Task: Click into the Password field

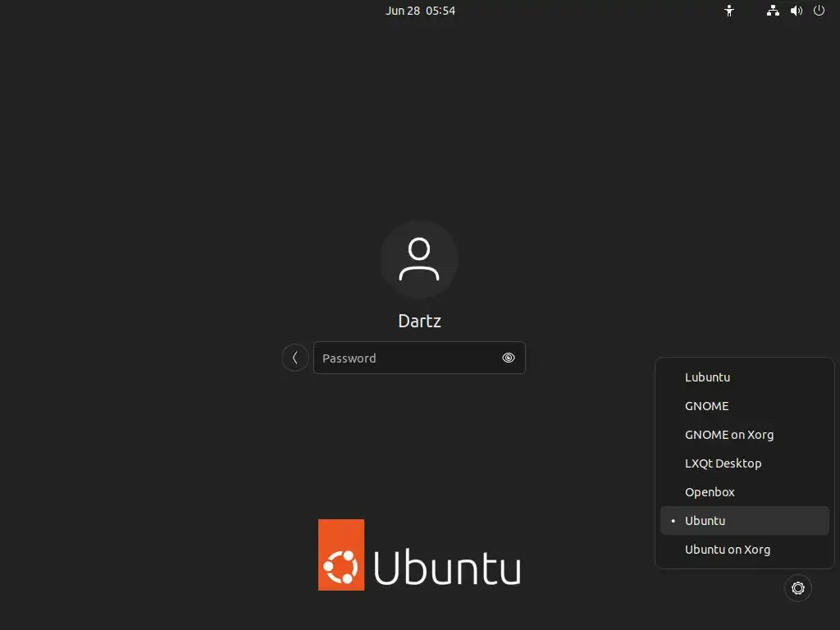Action: tap(419, 358)
